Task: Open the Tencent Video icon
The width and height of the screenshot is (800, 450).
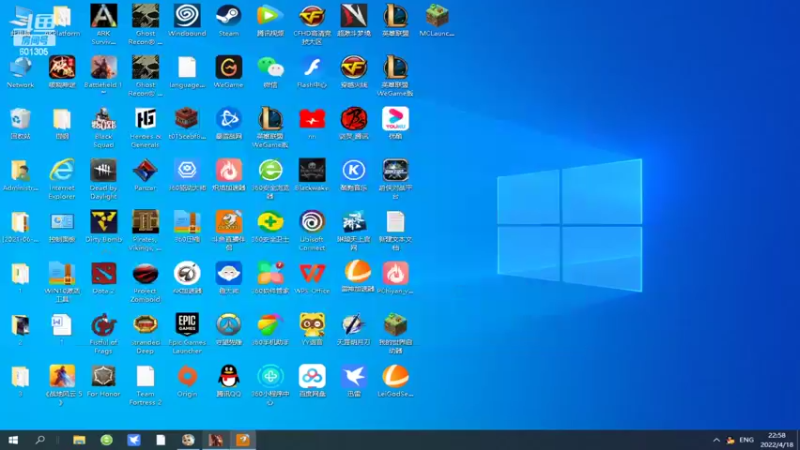Action: [x=270, y=20]
